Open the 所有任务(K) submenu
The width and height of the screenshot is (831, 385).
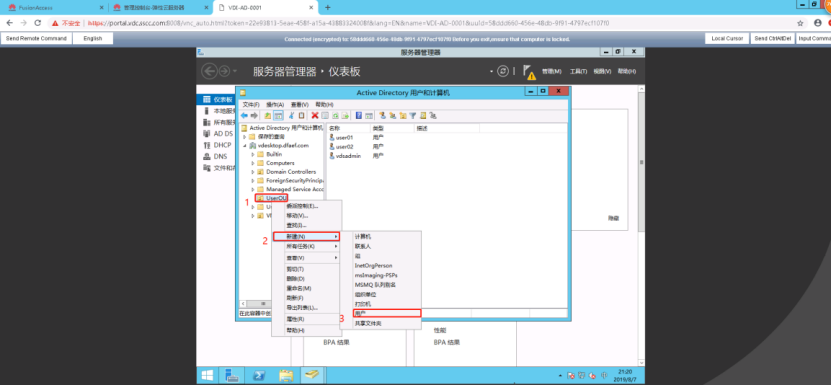point(306,247)
